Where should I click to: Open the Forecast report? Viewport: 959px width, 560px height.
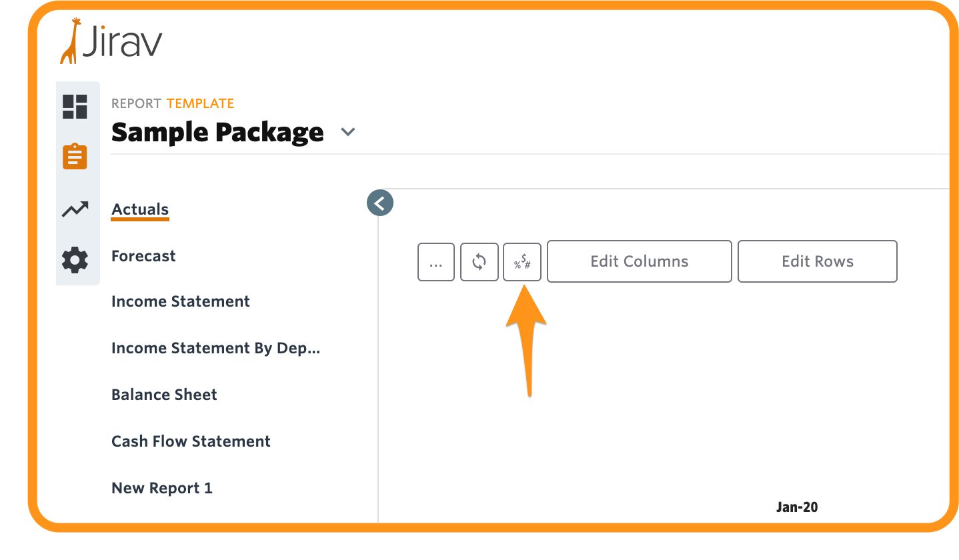tap(143, 256)
